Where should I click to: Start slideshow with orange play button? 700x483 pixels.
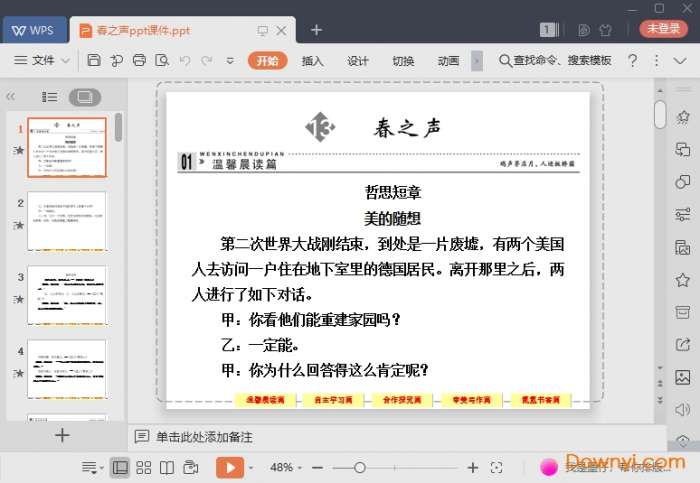(229, 467)
